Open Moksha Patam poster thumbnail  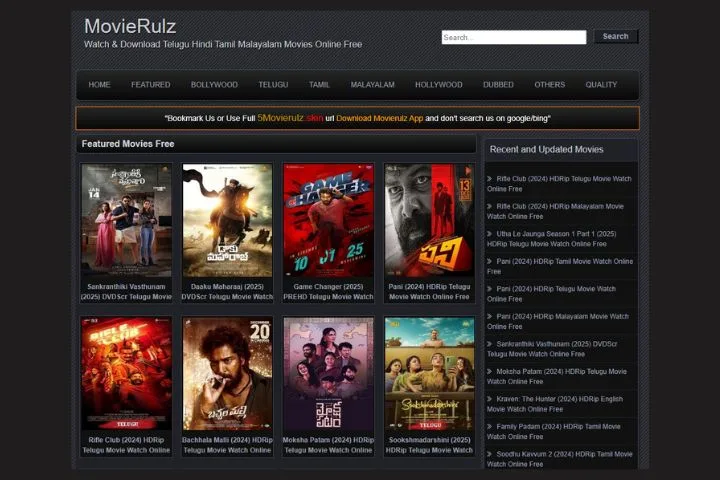[x=328, y=374]
